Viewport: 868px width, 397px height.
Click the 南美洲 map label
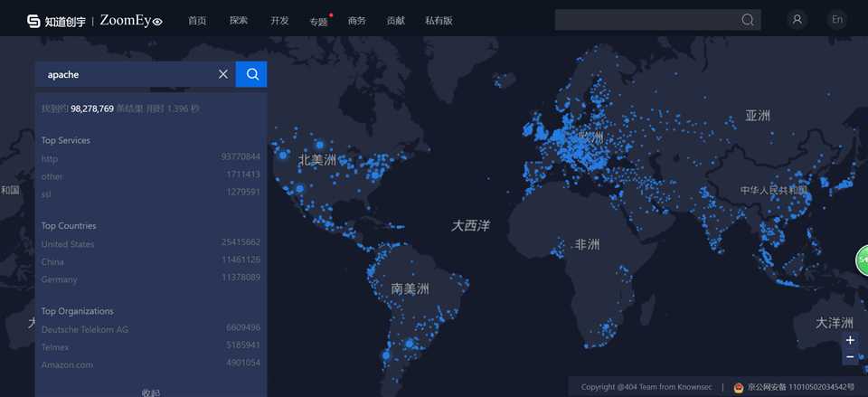(410, 288)
